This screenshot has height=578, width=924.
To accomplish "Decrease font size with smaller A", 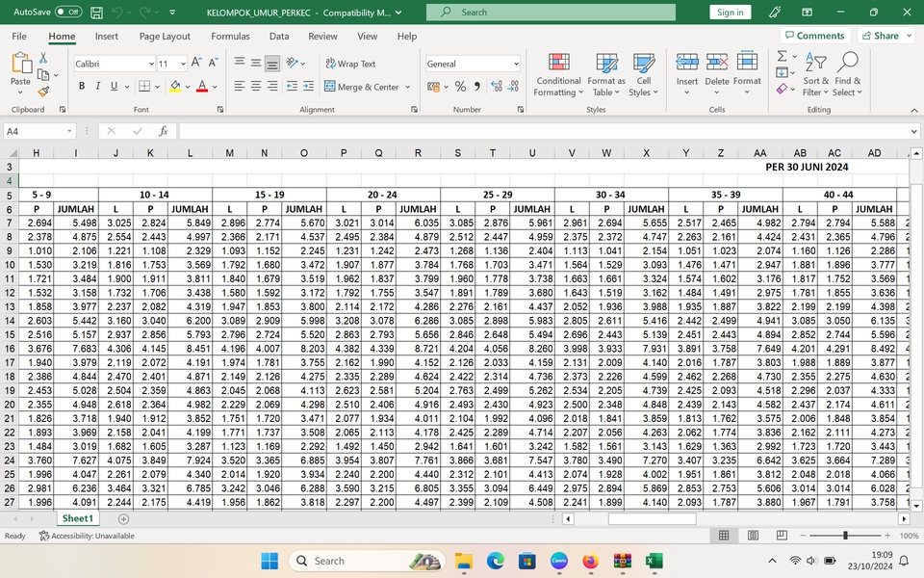I will point(214,63).
